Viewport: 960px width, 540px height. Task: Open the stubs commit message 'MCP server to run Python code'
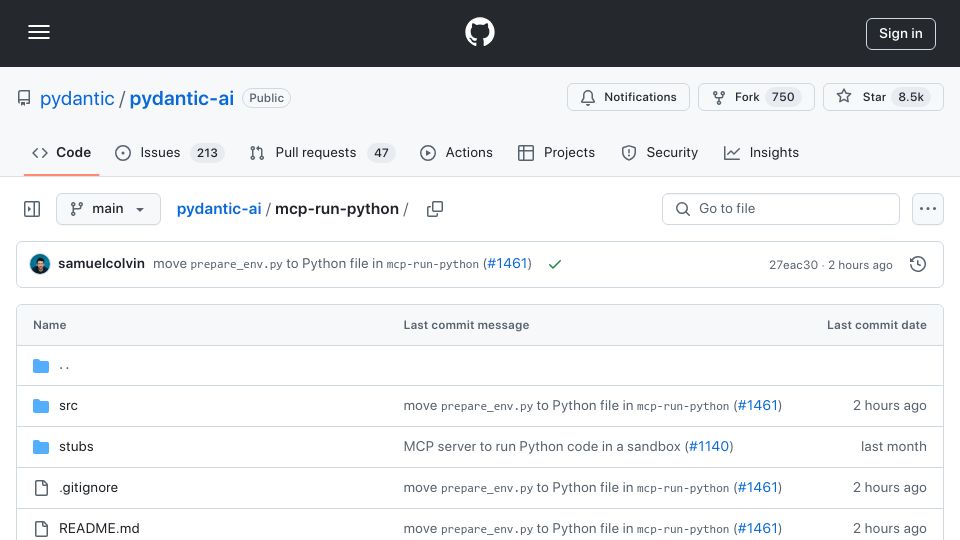542,447
